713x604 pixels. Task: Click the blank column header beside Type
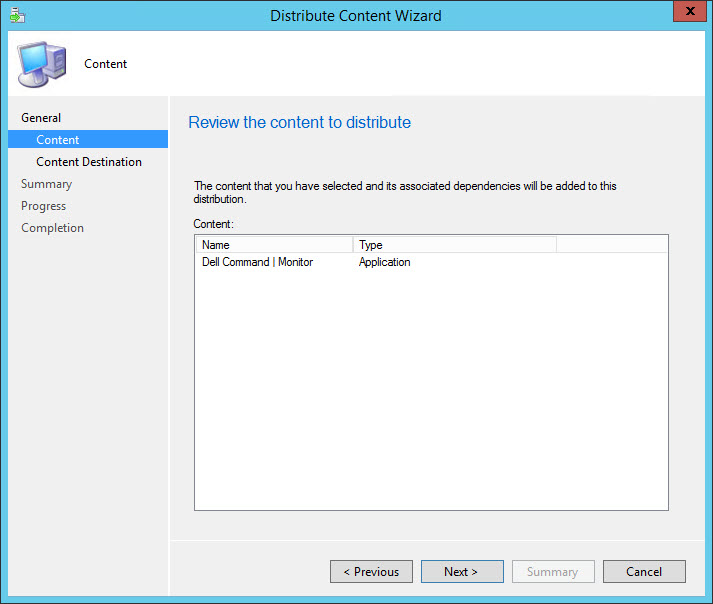pyautogui.click(x=611, y=245)
